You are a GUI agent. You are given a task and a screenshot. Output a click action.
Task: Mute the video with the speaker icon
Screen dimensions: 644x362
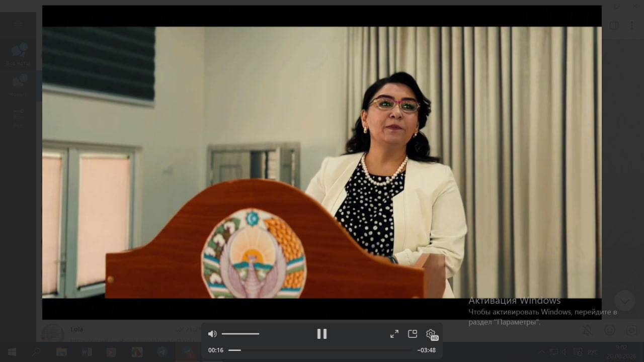212,334
